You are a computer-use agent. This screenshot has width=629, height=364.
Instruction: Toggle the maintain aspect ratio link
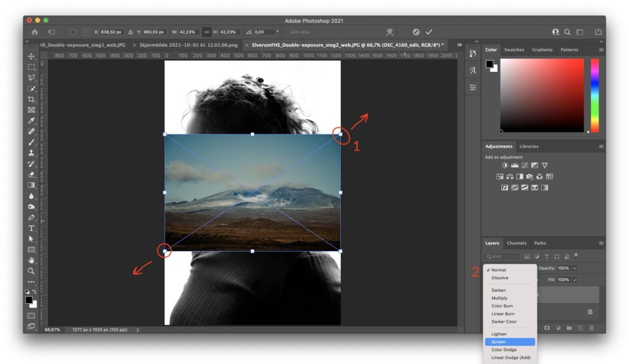206,32
